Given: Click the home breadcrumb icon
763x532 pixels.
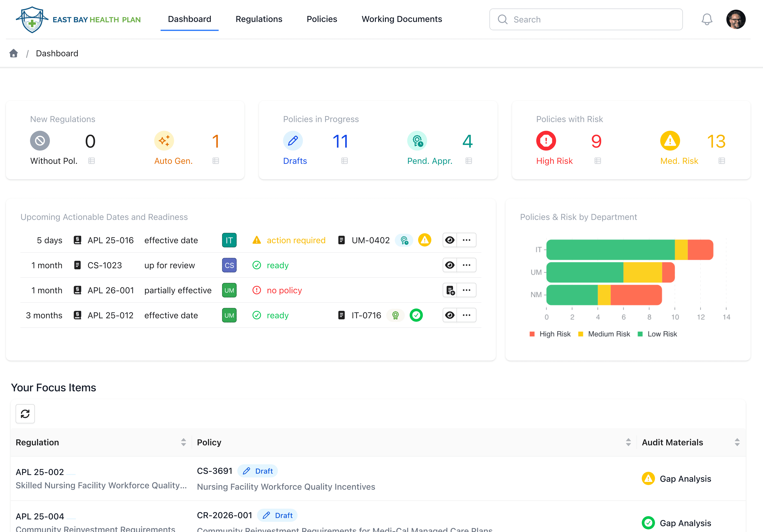Looking at the screenshot, I should click(x=14, y=53).
